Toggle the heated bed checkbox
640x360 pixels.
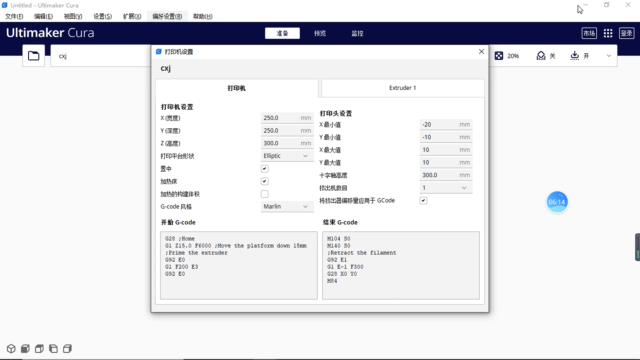[264, 181]
